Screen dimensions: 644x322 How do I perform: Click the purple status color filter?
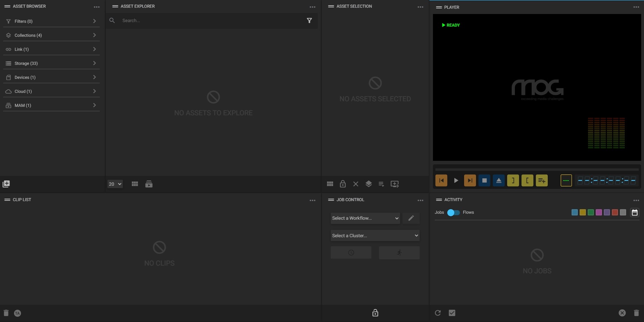point(607,212)
